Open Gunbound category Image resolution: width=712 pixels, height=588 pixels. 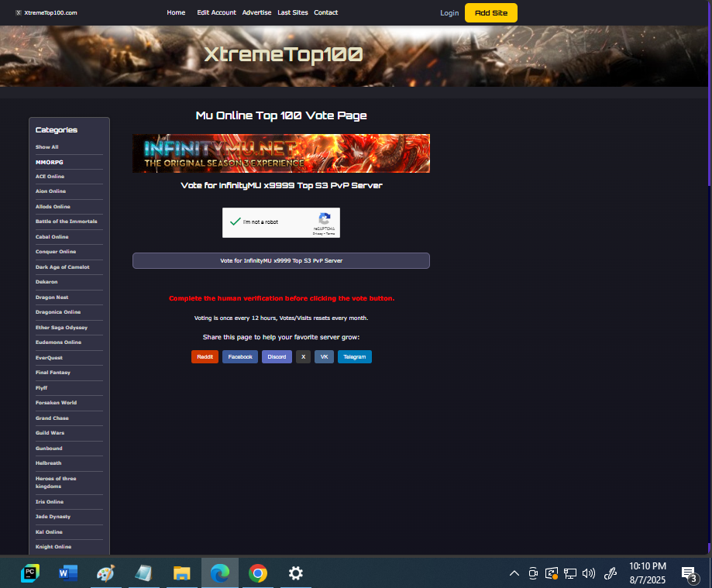[49, 448]
